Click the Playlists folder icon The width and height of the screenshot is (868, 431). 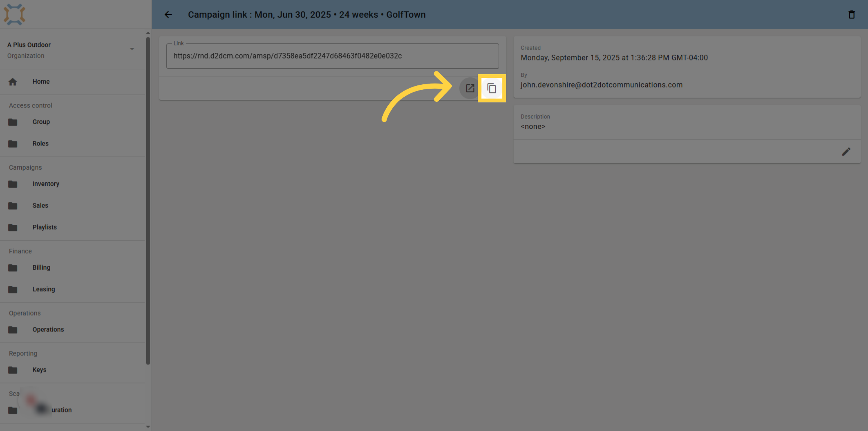click(x=13, y=227)
